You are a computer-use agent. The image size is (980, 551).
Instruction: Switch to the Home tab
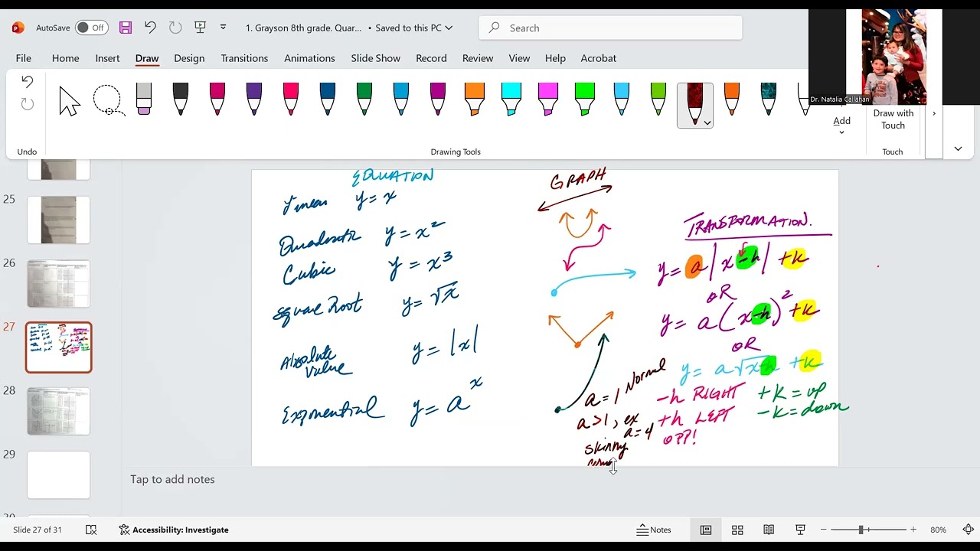point(65,58)
